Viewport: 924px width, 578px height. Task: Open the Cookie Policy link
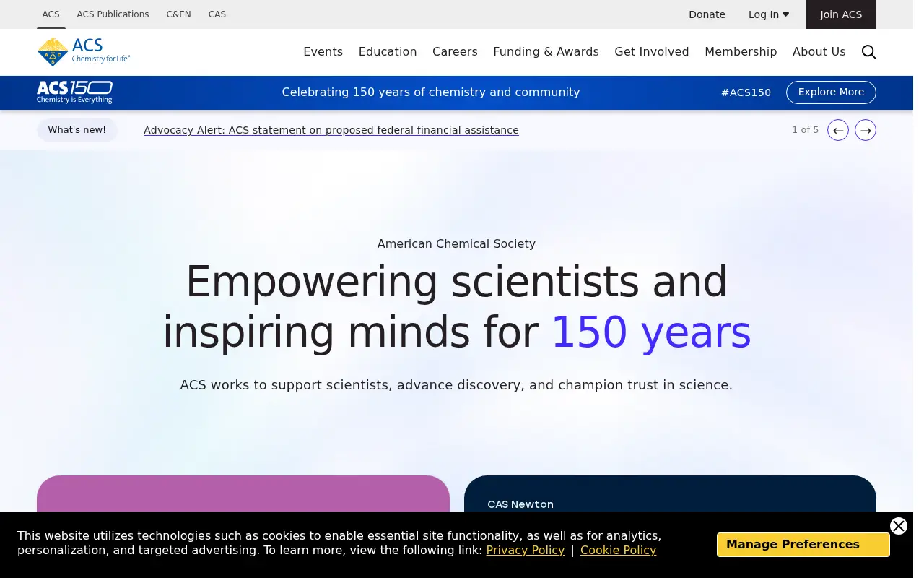pos(618,551)
